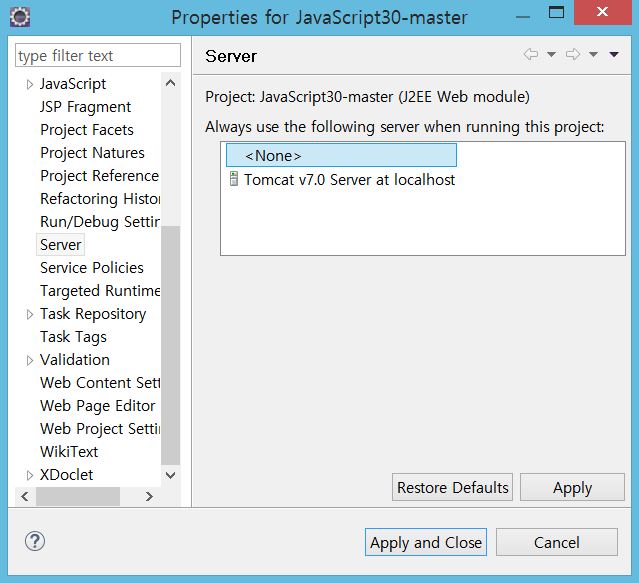639x583 pixels.
Task: Select Task Repository label
Action: 93,314
